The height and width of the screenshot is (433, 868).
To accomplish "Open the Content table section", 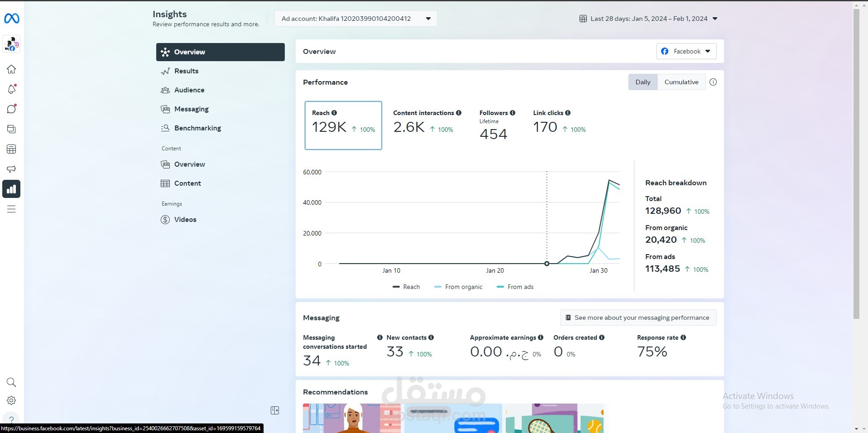I will tap(221, 183).
